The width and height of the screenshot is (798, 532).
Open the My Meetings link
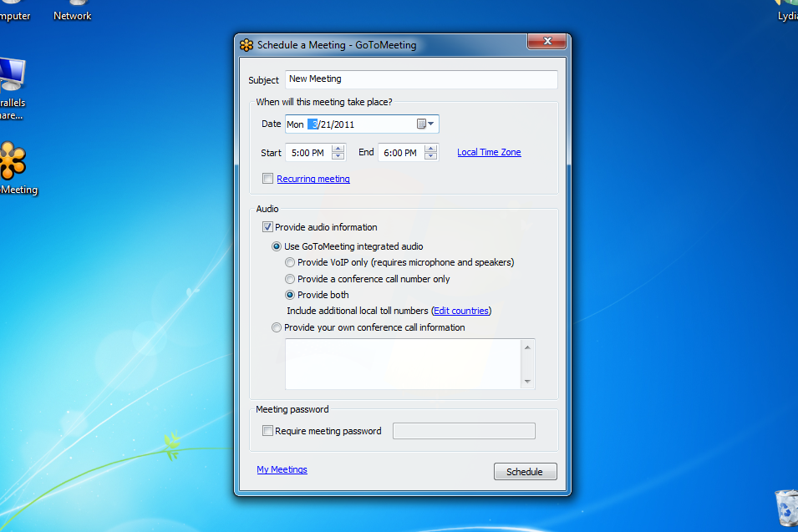(282, 469)
